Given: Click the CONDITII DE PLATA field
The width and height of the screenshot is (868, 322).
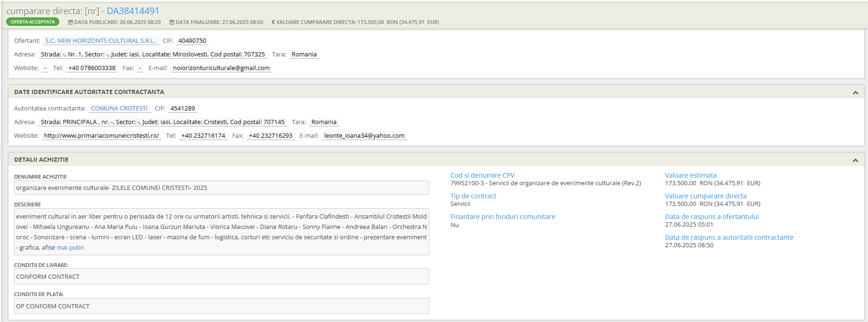Looking at the screenshot, I should [x=222, y=306].
